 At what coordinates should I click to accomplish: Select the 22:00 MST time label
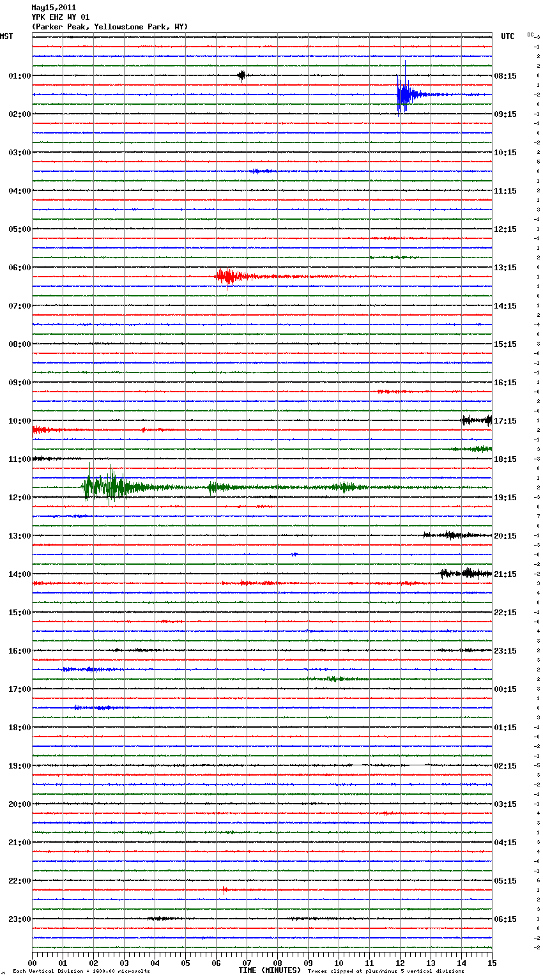tap(20, 881)
